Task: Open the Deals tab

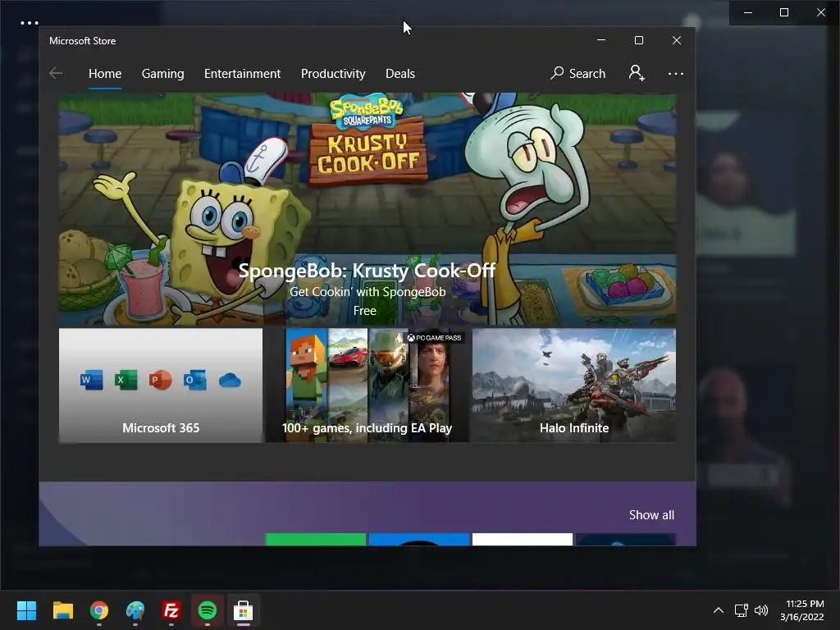Action: [x=400, y=73]
